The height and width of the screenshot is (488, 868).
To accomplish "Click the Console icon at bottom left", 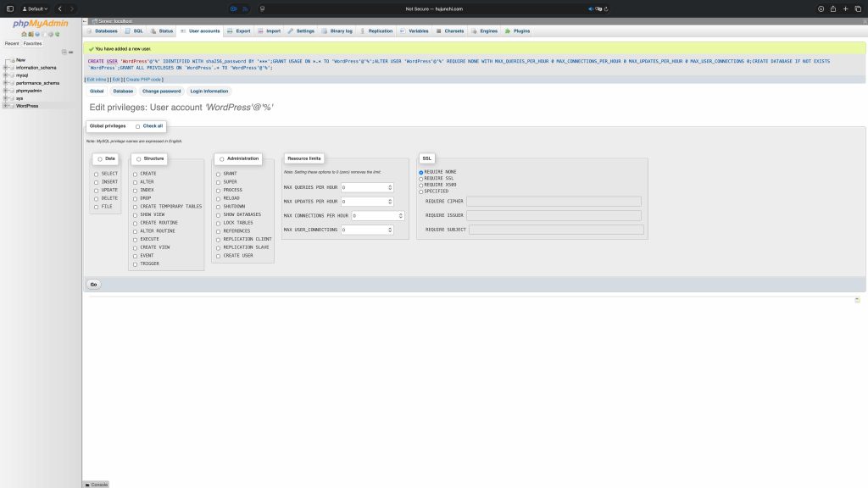I will pyautogui.click(x=96, y=484).
